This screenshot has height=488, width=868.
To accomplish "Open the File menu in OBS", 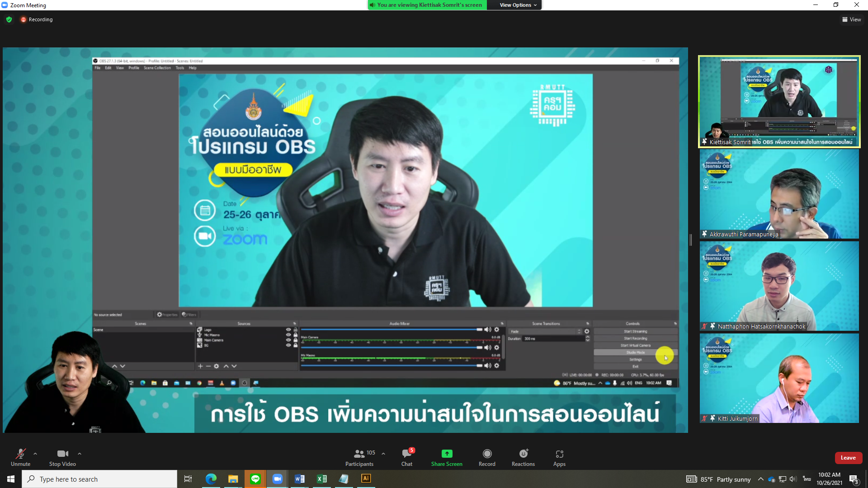I will (x=97, y=68).
